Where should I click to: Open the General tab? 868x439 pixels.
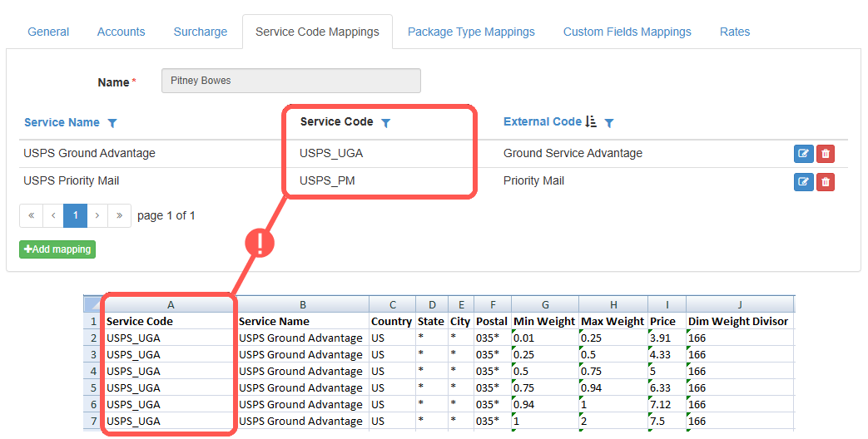tap(48, 32)
